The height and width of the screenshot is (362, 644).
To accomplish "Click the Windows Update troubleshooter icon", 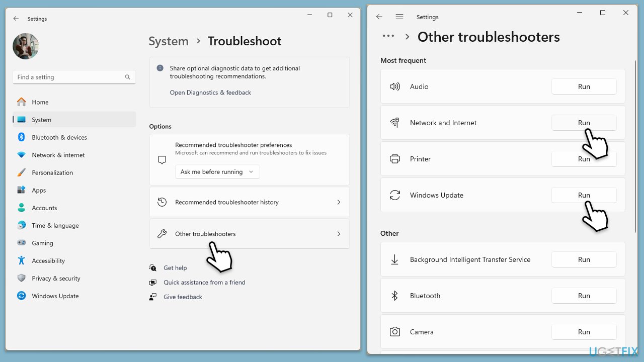I will pyautogui.click(x=395, y=195).
